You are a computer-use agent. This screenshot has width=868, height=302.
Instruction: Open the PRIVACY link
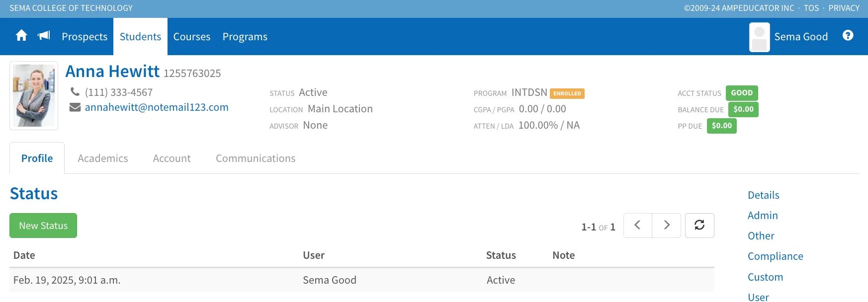pyautogui.click(x=844, y=8)
